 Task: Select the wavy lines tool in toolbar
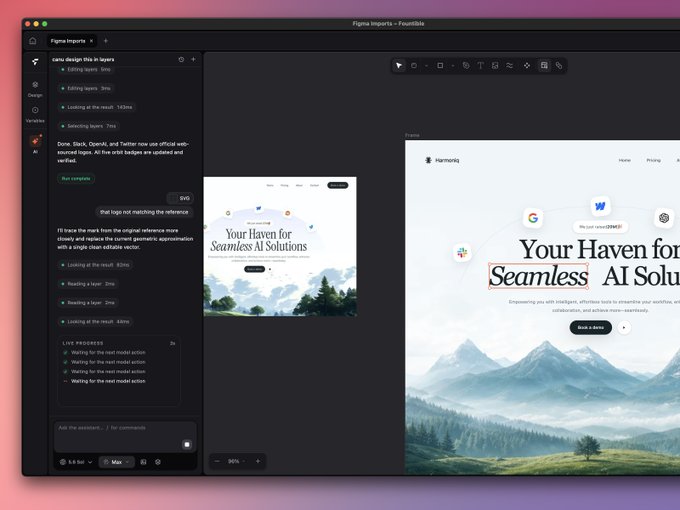pos(510,65)
